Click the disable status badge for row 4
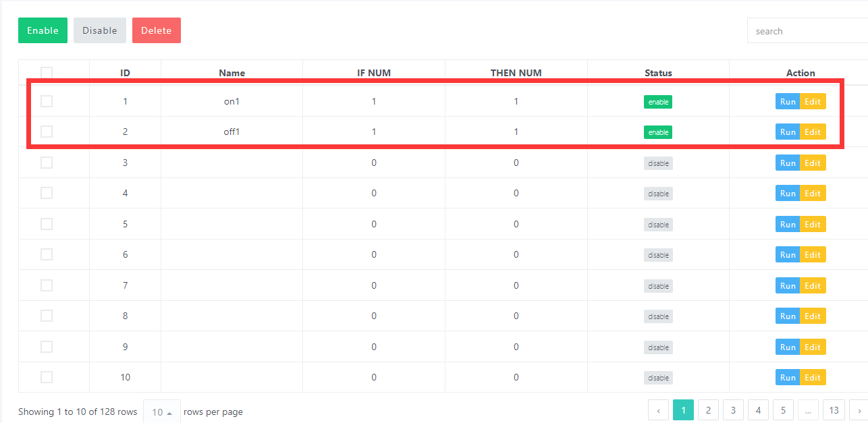The width and height of the screenshot is (868, 423). [x=658, y=194]
